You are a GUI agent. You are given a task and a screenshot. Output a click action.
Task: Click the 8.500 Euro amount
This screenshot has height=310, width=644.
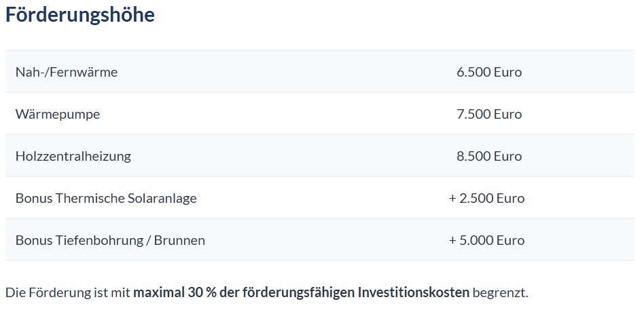click(x=489, y=156)
